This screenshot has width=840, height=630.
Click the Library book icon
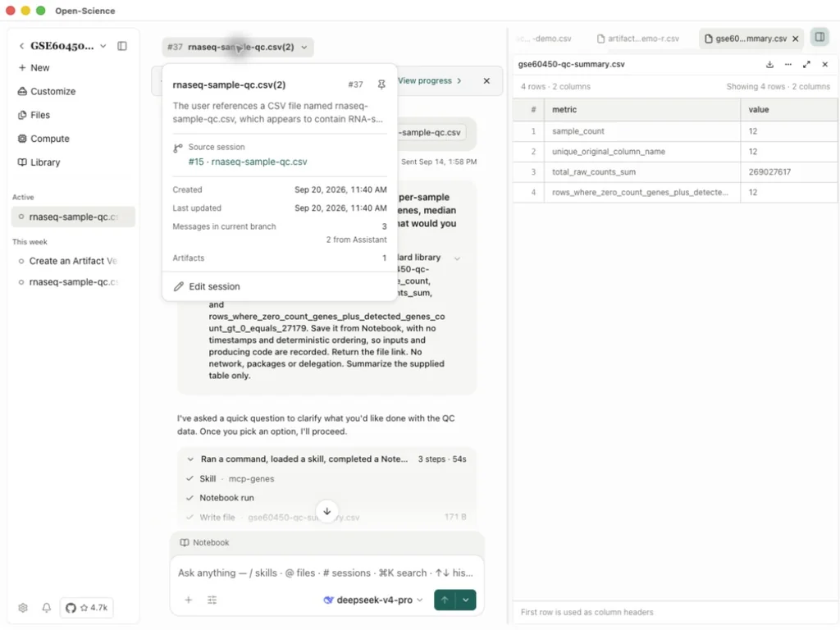[x=22, y=162]
